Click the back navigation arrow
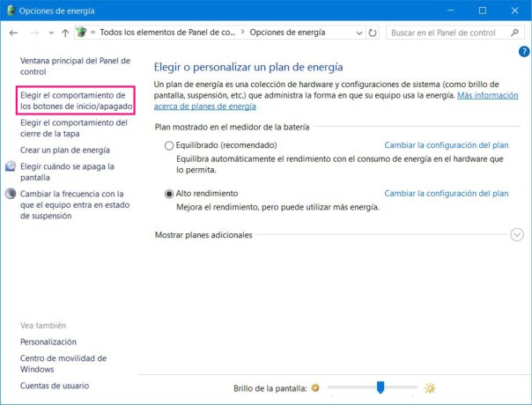This screenshot has height=405, width=532. tap(13, 33)
